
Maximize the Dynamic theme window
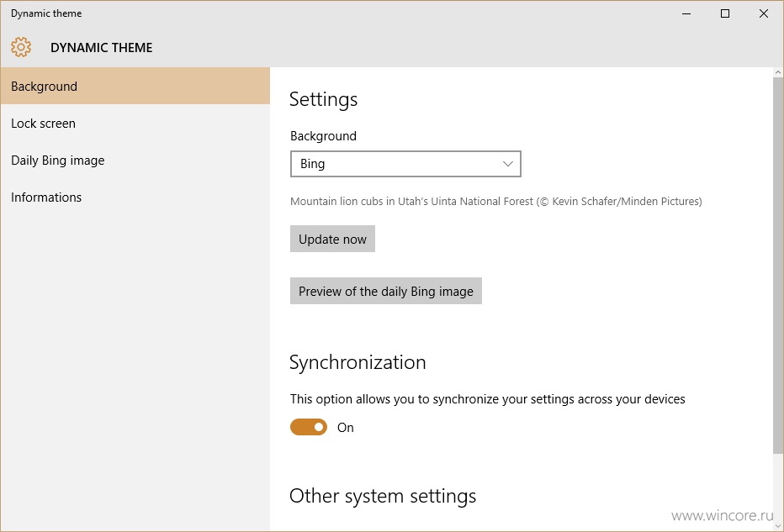725,13
